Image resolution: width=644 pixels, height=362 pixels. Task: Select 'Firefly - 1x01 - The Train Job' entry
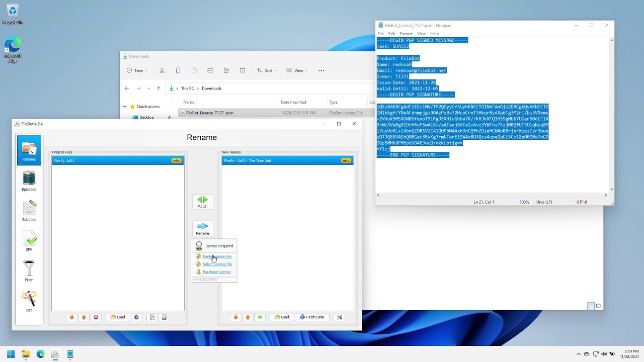click(x=287, y=160)
